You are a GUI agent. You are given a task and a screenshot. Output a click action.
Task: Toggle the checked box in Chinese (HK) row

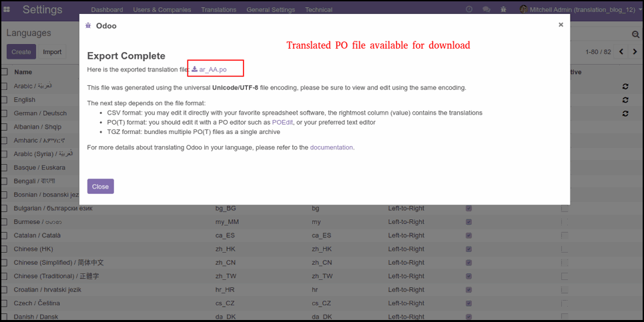point(468,249)
